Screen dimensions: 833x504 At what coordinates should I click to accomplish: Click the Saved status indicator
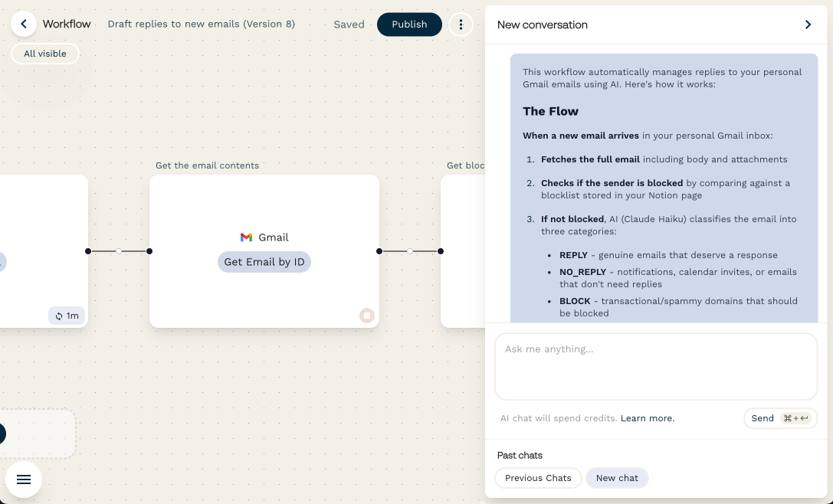(349, 24)
